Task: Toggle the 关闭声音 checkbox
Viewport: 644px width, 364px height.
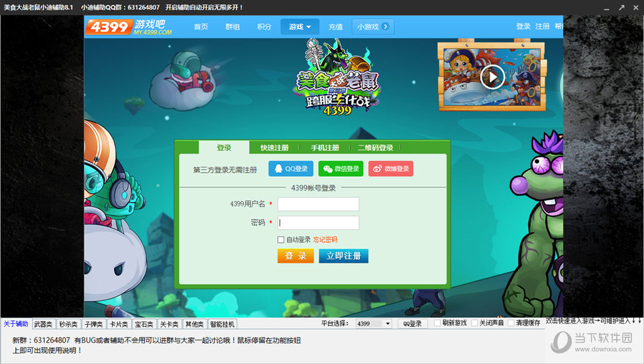Action: tap(474, 323)
